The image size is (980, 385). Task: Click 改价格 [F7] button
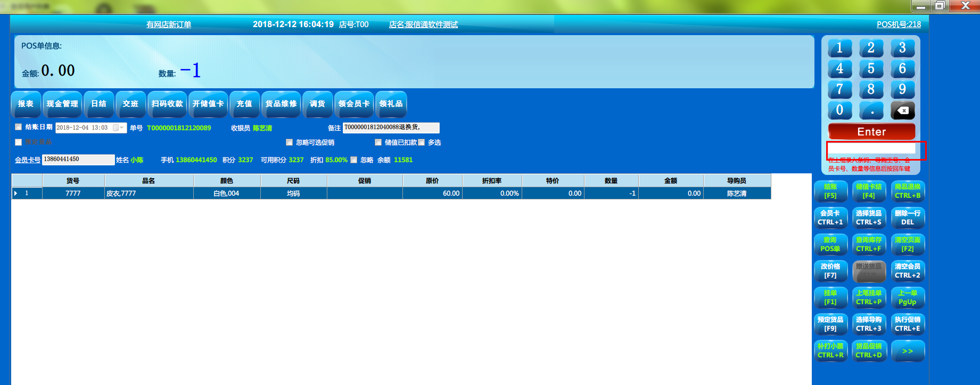click(830, 271)
